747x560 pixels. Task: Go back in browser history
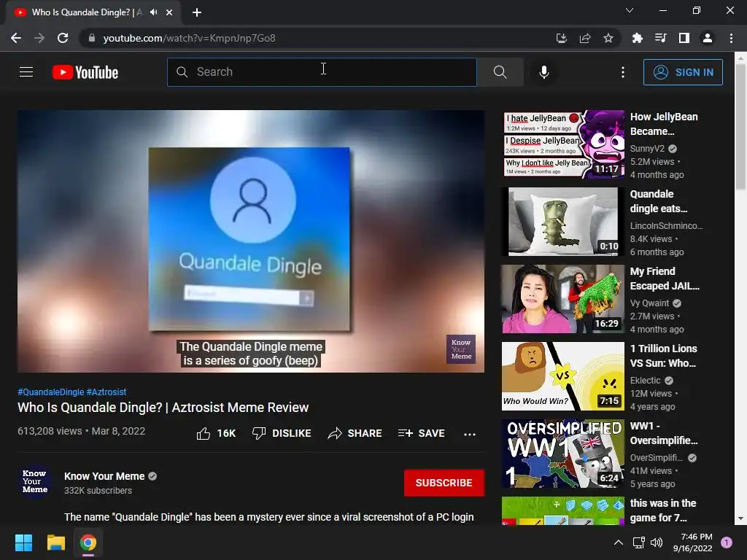pyautogui.click(x=16, y=38)
